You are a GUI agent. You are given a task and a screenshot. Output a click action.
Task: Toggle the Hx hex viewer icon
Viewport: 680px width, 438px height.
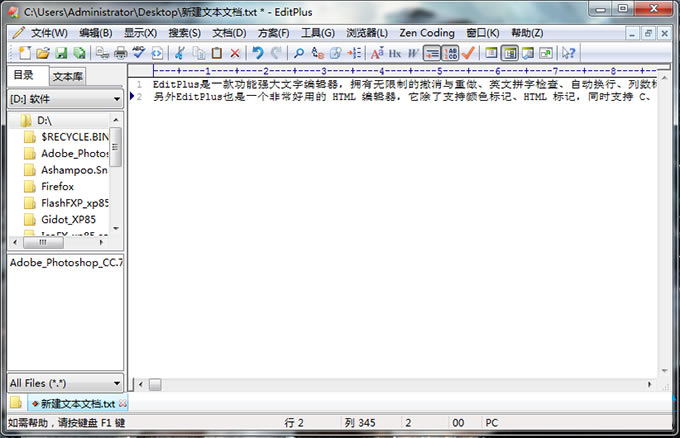pyautogui.click(x=395, y=53)
